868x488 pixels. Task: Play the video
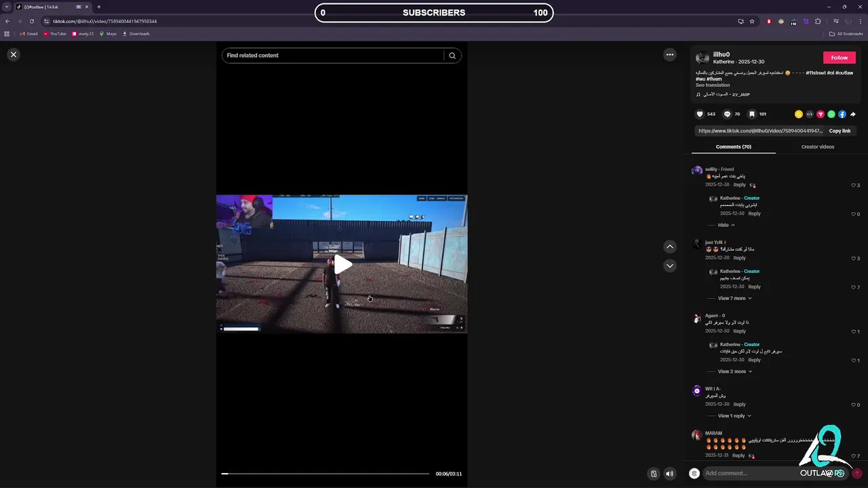pos(342,264)
